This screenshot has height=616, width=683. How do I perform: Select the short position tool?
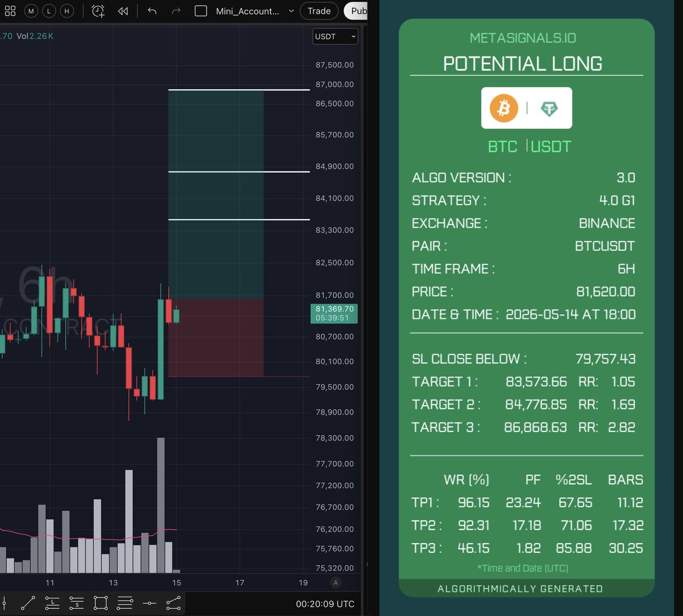(76, 602)
